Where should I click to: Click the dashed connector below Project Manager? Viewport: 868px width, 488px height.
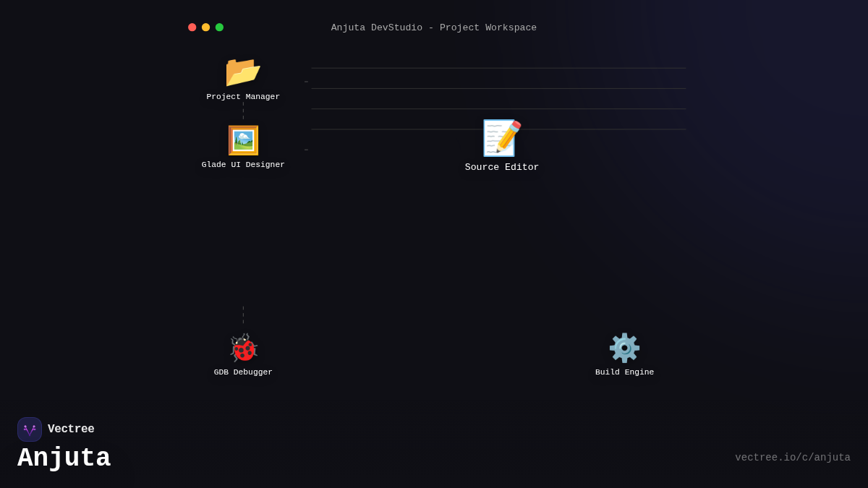click(243, 111)
